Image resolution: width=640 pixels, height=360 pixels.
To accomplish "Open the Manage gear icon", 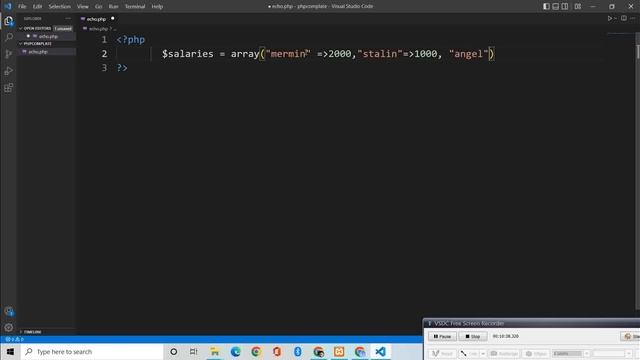I will pos(9,327).
